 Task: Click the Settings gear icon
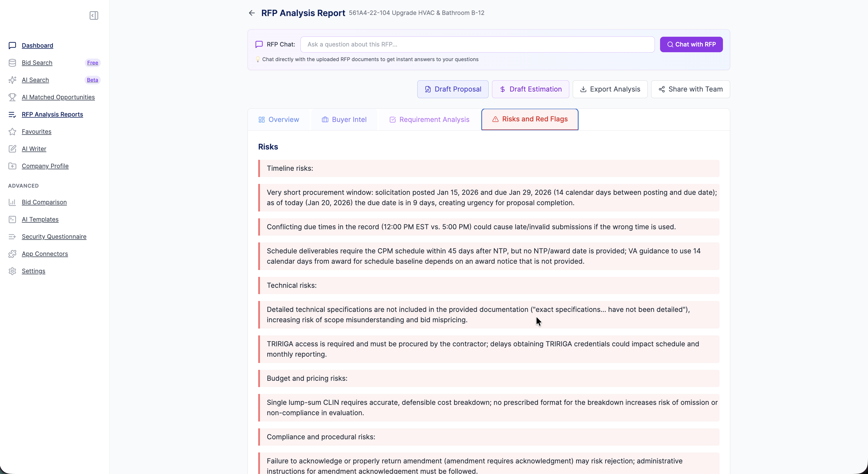tap(12, 271)
